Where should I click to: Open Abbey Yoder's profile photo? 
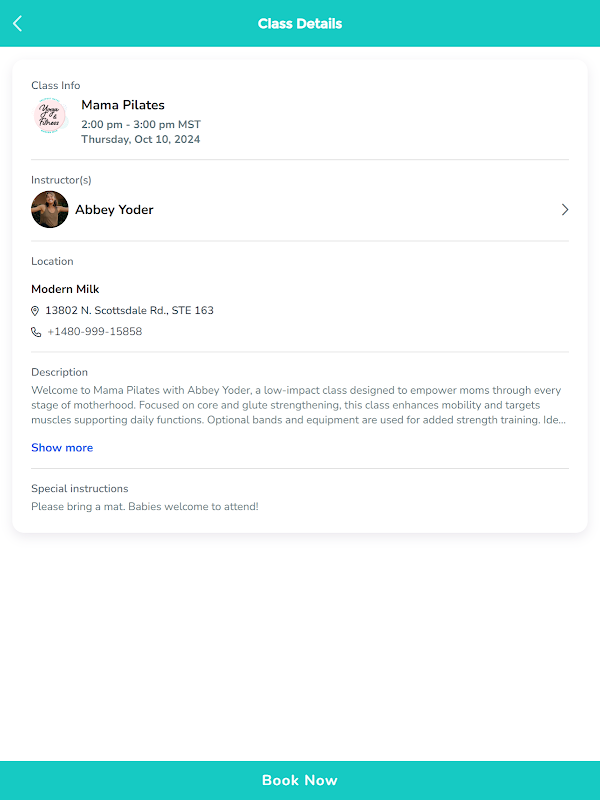click(50, 210)
